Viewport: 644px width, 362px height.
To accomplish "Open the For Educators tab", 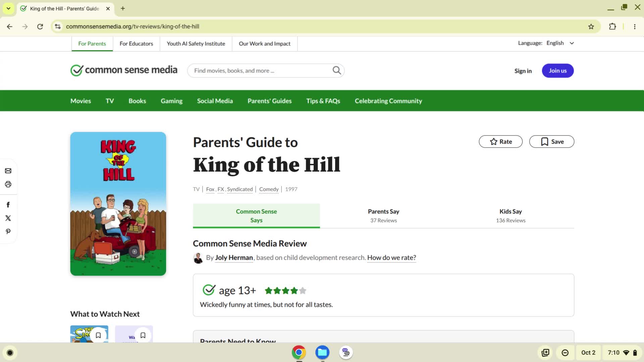I will tap(136, 44).
